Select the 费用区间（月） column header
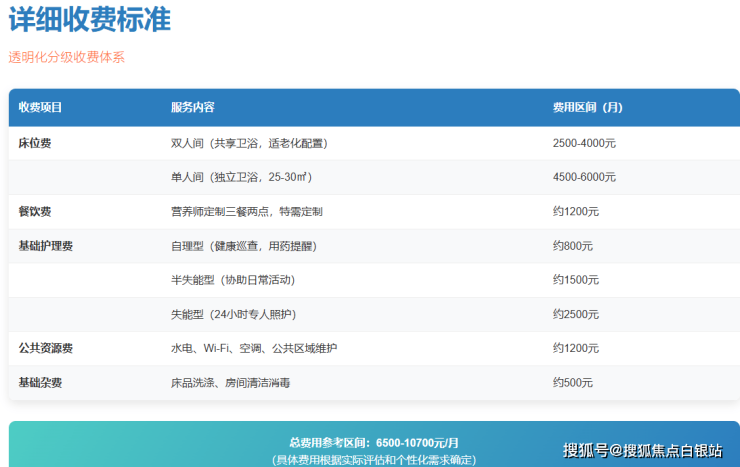Image resolution: width=740 pixels, height=467 pixels. (587, 107)
